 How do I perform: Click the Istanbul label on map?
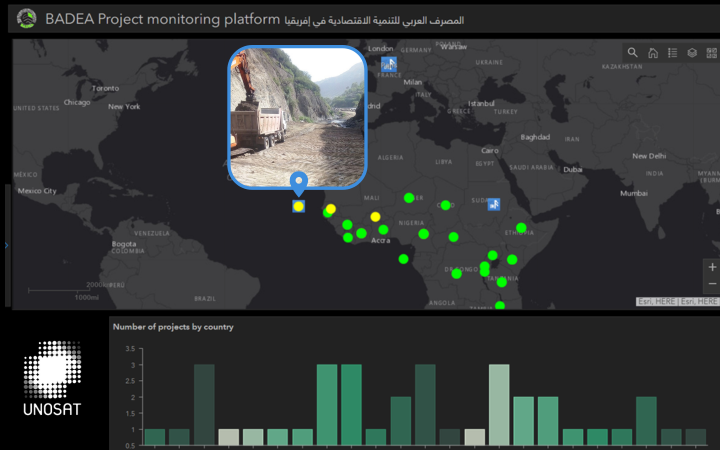pyautogui.click(x=481, y=104)
